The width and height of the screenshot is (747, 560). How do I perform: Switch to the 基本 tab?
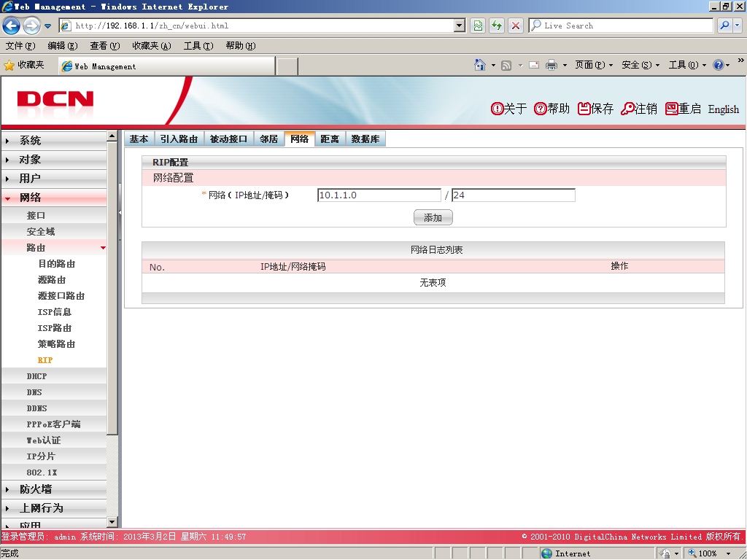[x=139, y=139]
